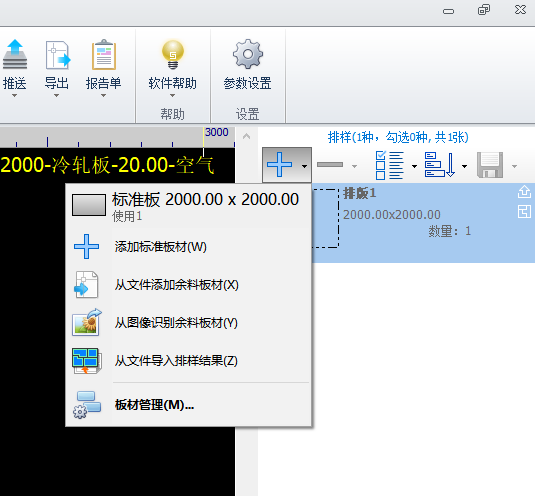
Task: Click the sort-nesting-results icon
Action: pos(440,165)
